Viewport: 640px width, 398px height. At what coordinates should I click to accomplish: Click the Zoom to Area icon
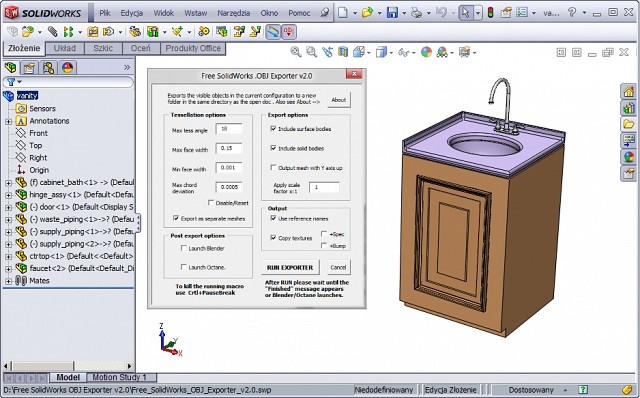(x=311, y=52)
